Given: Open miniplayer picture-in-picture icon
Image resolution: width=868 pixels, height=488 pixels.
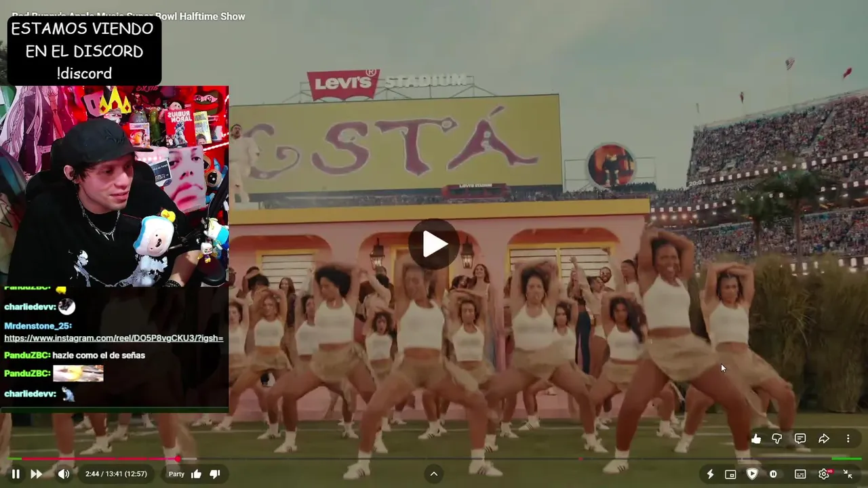Looking at the screenshot, I should pyautogui.click(x=730, y=474).
